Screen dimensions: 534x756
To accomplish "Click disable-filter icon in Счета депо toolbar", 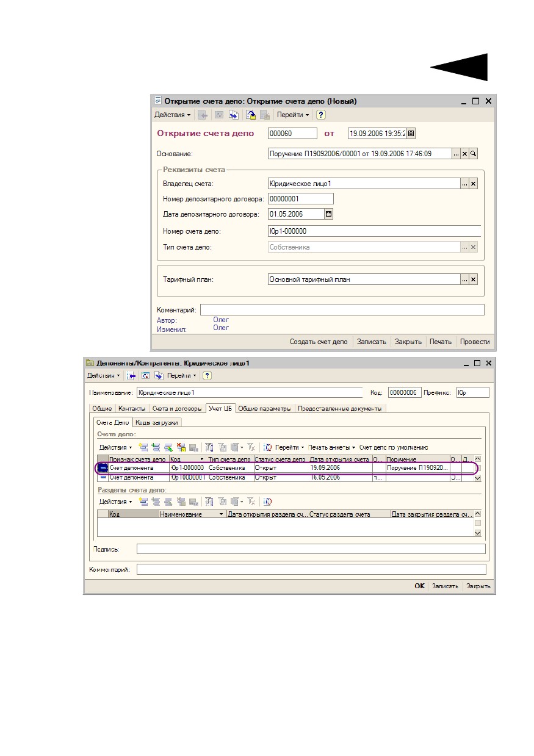I will pyautogui.click(x=251, y=447).
